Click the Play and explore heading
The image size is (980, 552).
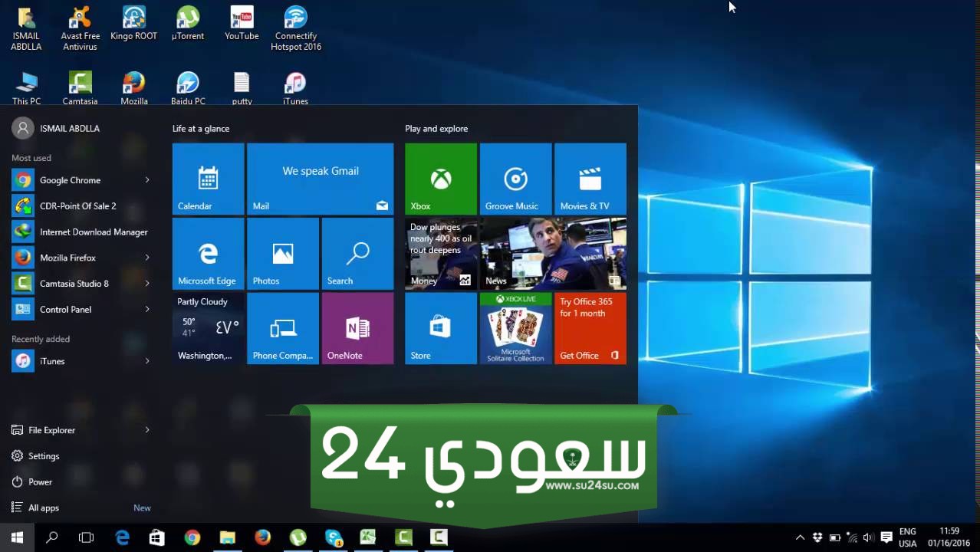(436, 129)
